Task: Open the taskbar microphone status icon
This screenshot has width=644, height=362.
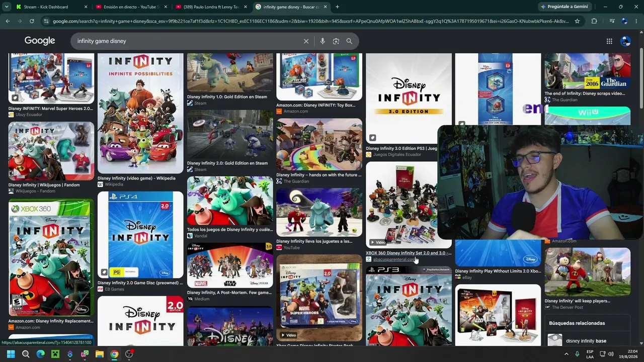Action: coord(577,354)
